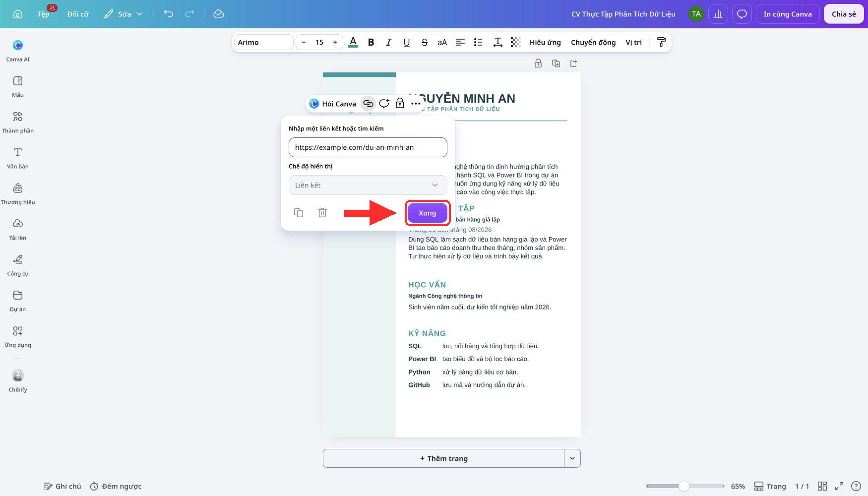
Task: Toggle bold formatting
Action: tap(371, 42)
